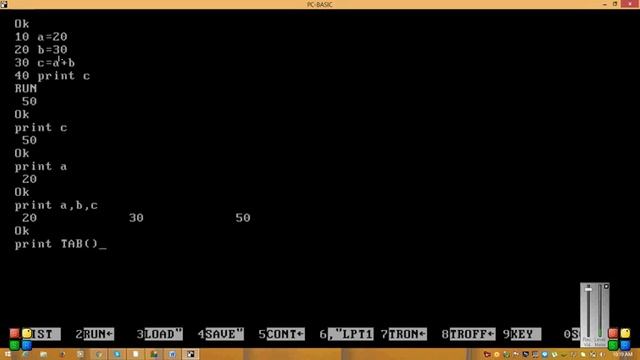Click the taskbar clock
The image size is (640, 360).
click(x=622, y=355)
